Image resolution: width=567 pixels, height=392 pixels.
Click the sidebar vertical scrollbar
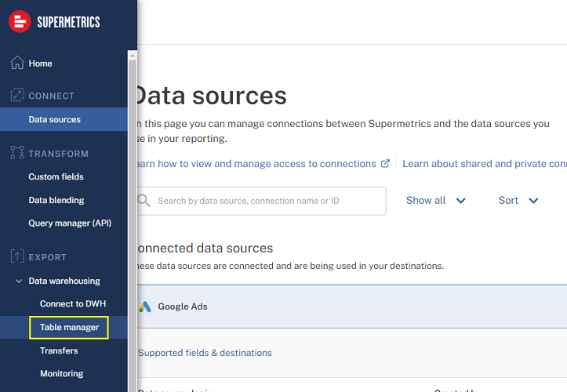pyautogui.click(x=133, y=224)
